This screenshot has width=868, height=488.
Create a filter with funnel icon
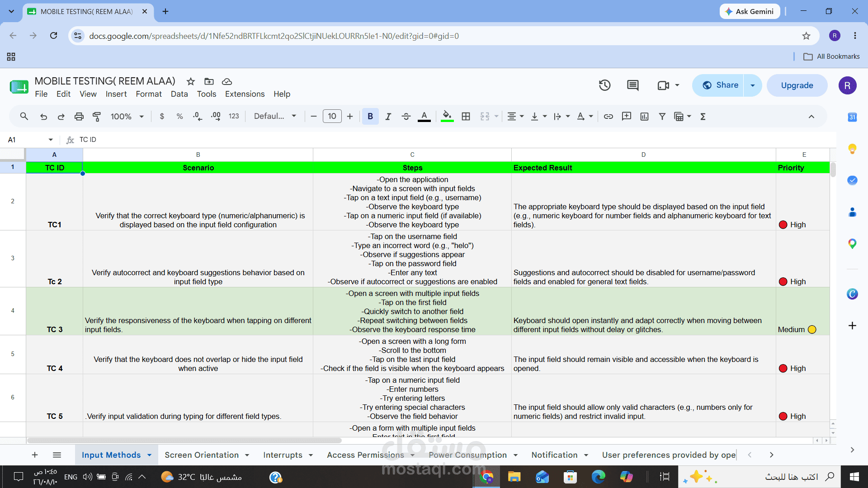[662, 117]
